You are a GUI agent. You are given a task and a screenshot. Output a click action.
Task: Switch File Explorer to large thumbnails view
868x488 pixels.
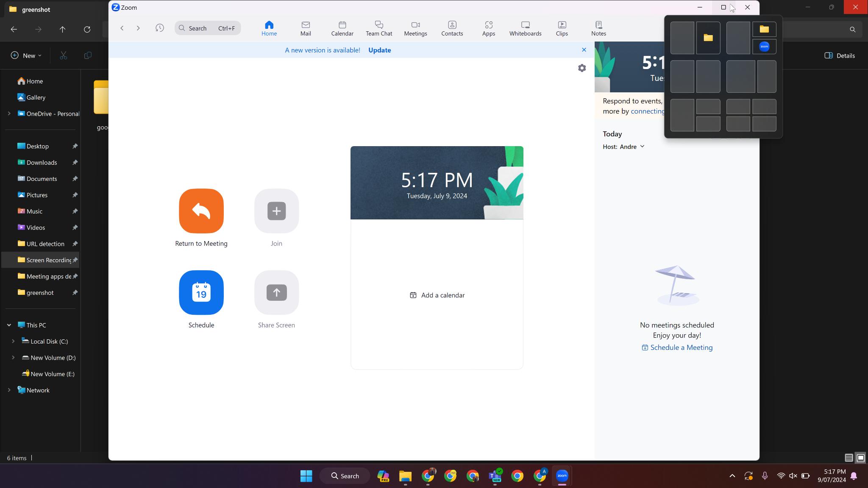[x=860, y=457]
